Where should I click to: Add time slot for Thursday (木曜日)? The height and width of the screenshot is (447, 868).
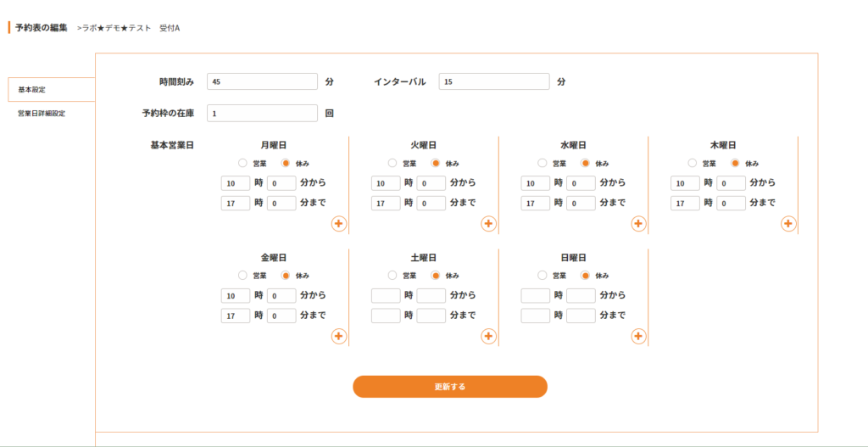click(x=788, y=223)
